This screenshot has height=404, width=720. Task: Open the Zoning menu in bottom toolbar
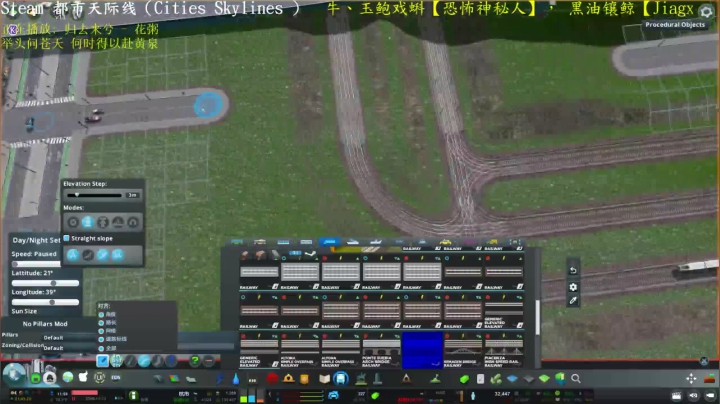pyautogui.click(x=174, y=379)
